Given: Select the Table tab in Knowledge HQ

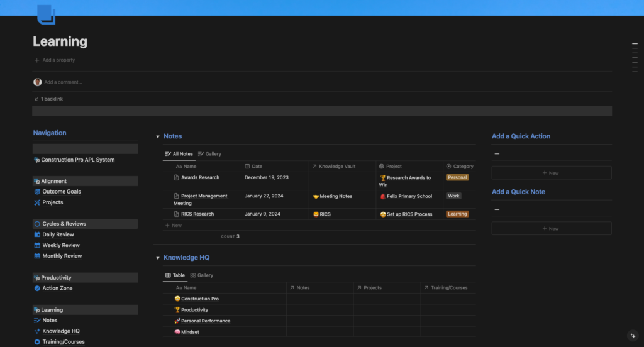Looking at the screenshot, I should tap(175, 275).
